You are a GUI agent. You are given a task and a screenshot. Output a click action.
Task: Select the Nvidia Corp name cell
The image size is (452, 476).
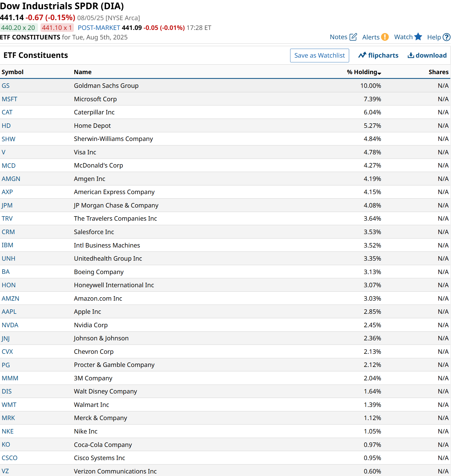[x=91, y=325]
